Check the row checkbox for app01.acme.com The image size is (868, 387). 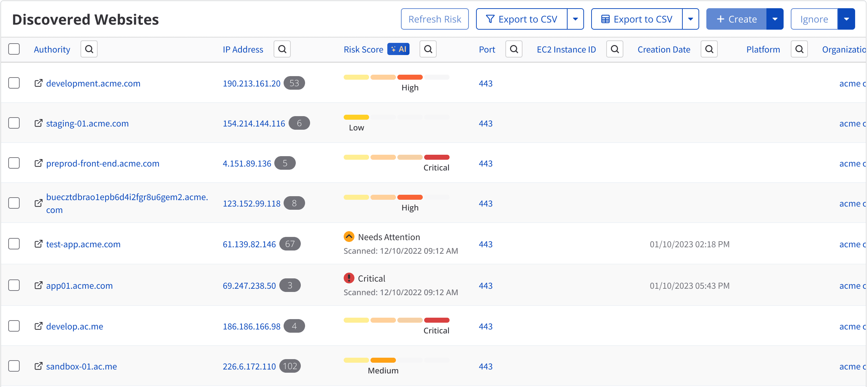[x=14, y=285]
